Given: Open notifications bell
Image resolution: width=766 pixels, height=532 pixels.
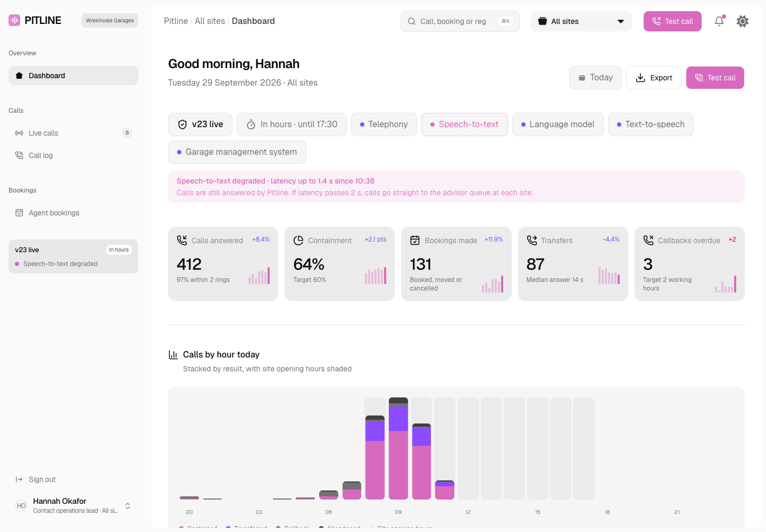Looking at the screenshot, I should pos(719,21).
